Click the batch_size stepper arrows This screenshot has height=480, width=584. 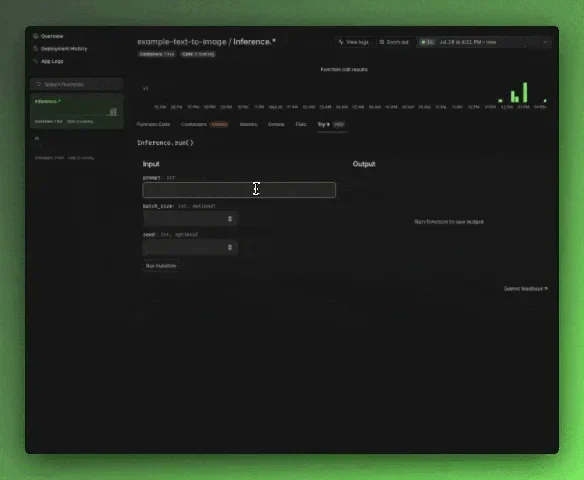pos(230,219)
